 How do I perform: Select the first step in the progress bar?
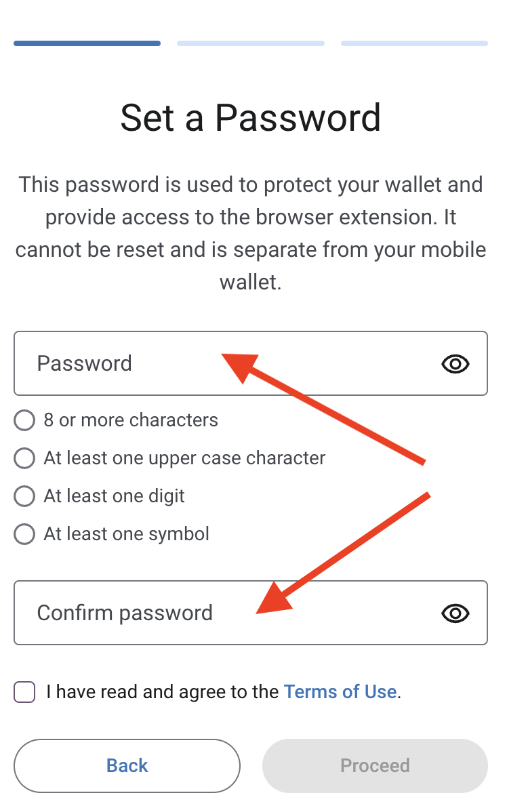87,43
